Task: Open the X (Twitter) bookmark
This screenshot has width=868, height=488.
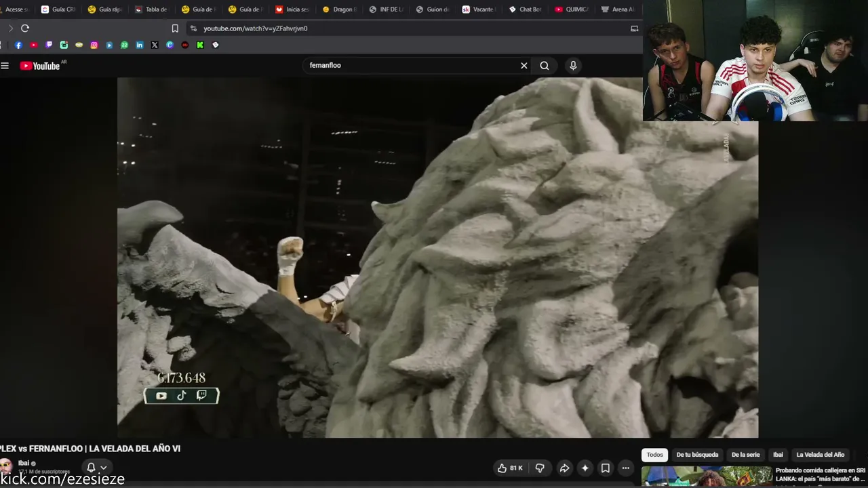Action: 155,45
